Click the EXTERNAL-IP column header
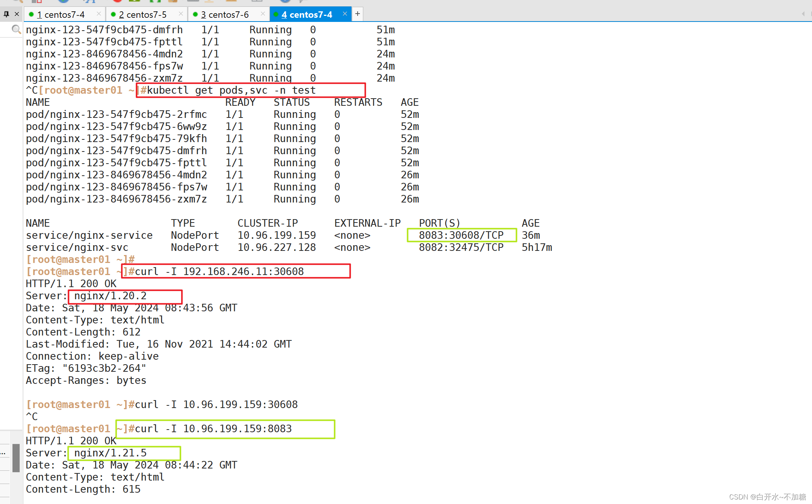The image size is (812, 504). (367, 223)
